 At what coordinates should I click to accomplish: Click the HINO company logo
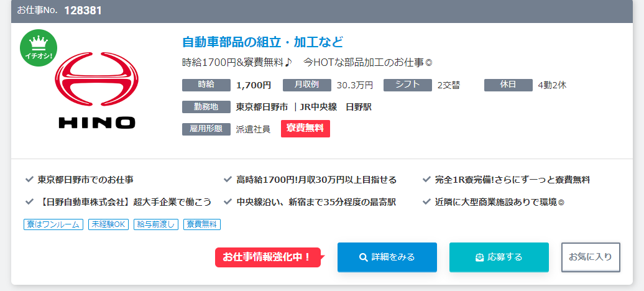coord(97,90)
